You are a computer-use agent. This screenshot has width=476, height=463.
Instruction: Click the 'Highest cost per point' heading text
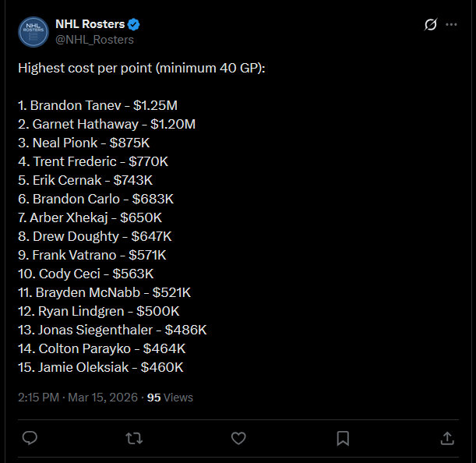pos(141,67)
